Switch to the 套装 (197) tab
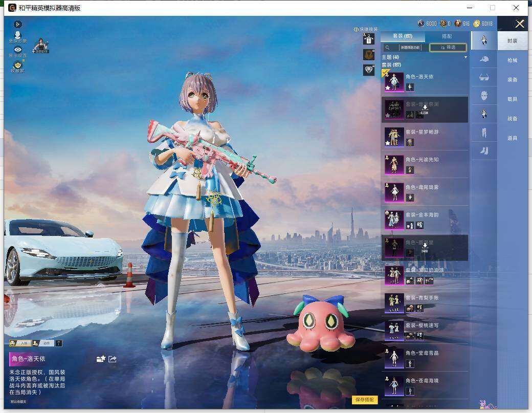Image resolution: width=532 pixels, height=413 pixels. (403, 36)
